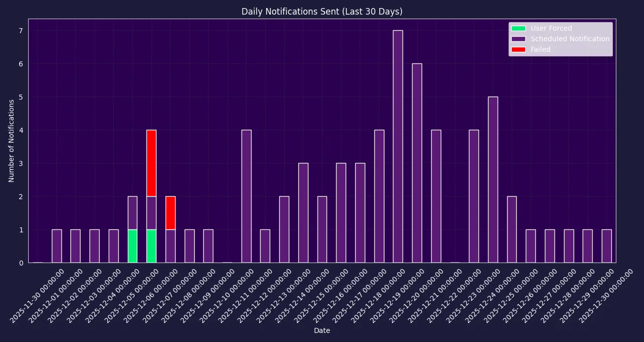Click the chart title Daily Notifications Sent
The width and height of the screenshot is (644, 342).
coord(322,12)
